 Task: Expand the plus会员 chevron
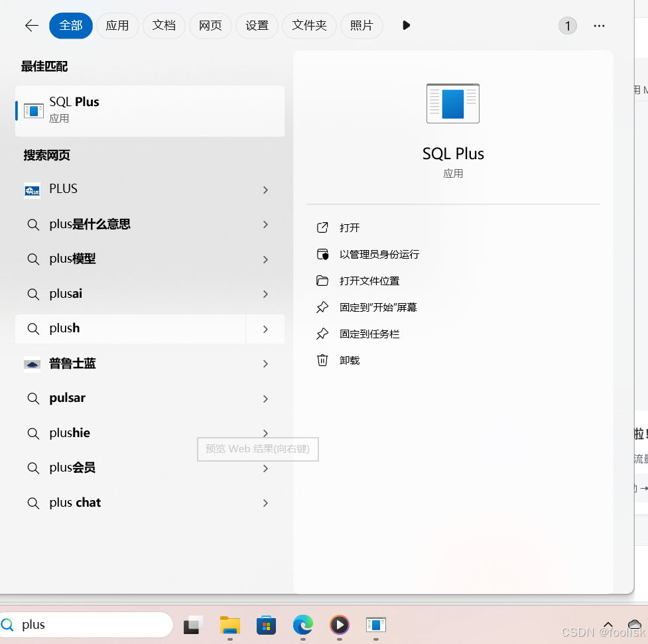[x=266, y=468]
